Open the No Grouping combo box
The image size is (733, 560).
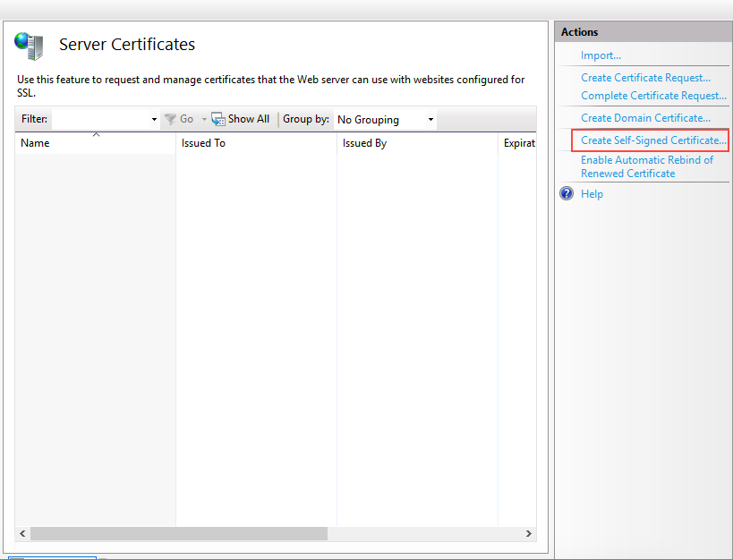pyautogui.click(x=386, y=120)
